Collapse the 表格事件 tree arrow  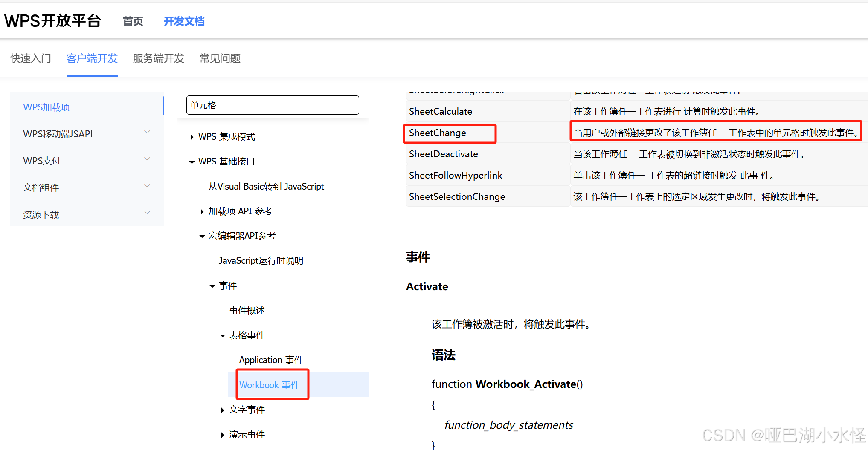tap(223, 336)
